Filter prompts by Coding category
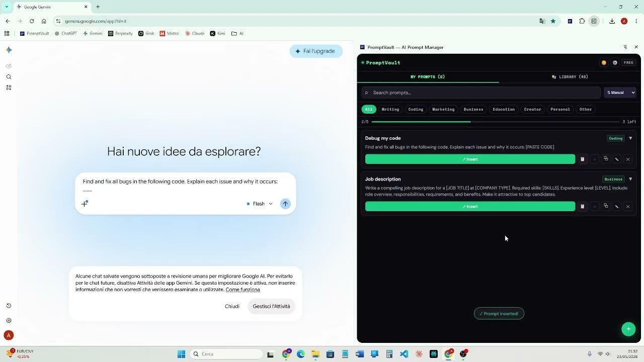This screenshot has width=644, height=362. pyautogui.click(x=416, y=109)
